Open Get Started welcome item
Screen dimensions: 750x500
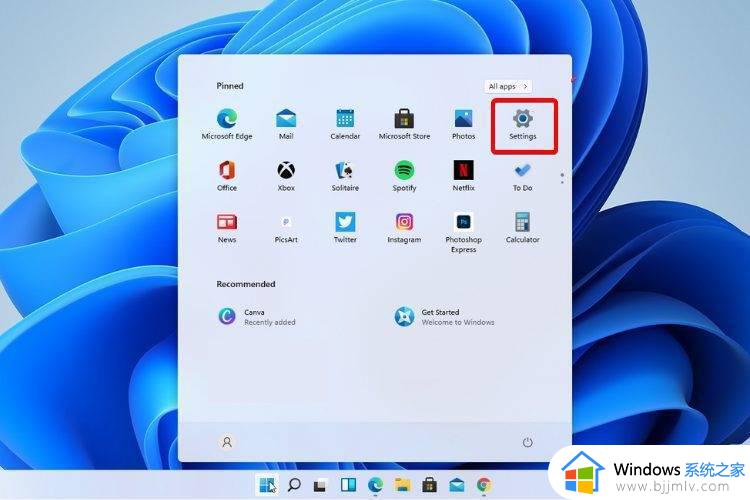(444, 317)
